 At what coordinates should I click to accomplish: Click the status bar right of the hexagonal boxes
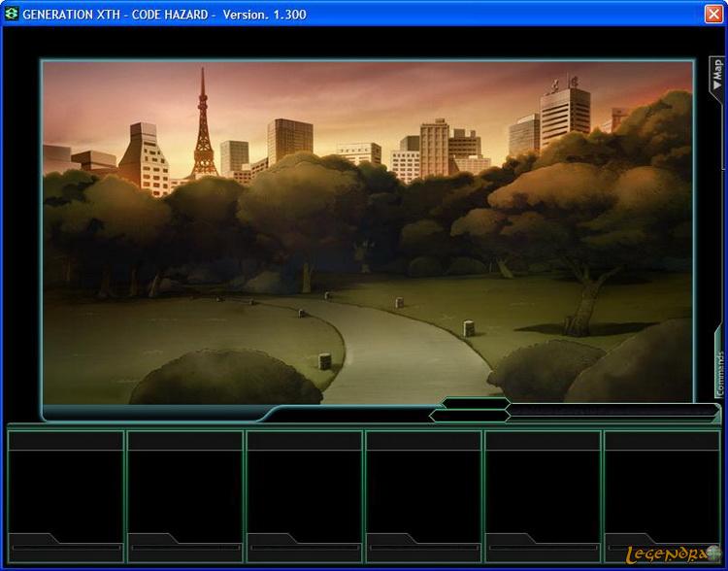612,412
